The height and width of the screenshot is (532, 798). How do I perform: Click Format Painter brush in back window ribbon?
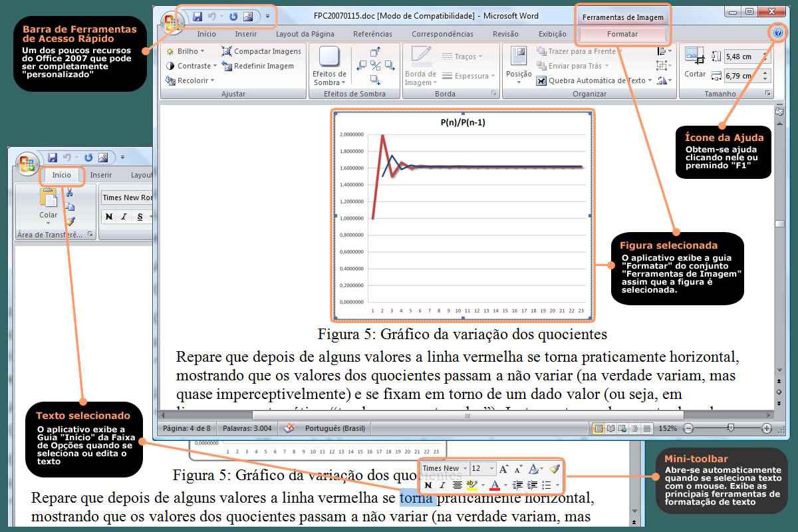coord(69,221)
